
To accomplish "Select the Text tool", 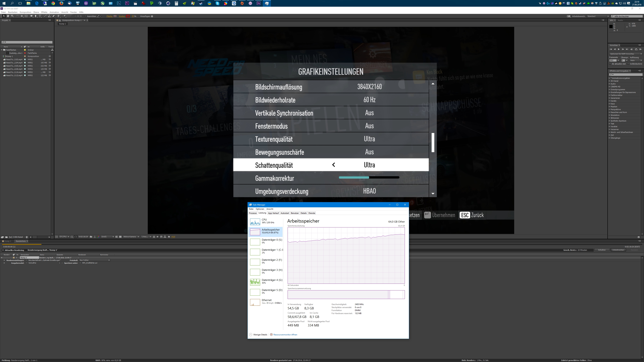I will coord(40,16).
